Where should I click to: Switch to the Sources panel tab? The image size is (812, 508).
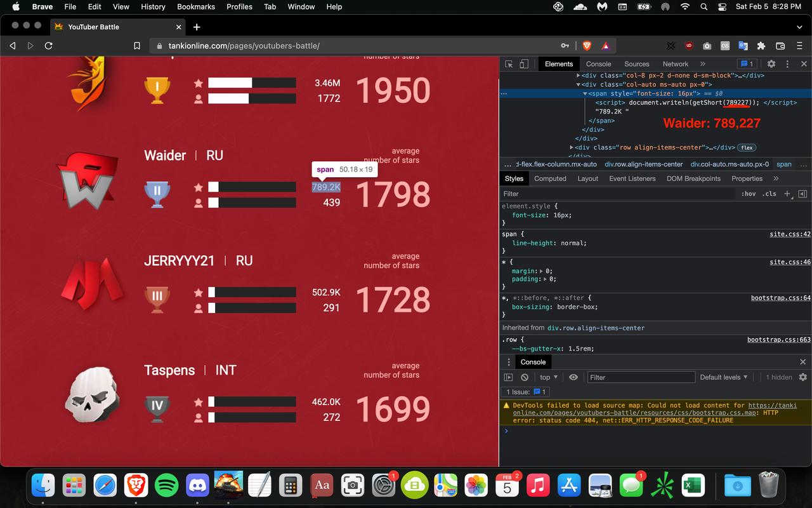click(x=636, y=64)
